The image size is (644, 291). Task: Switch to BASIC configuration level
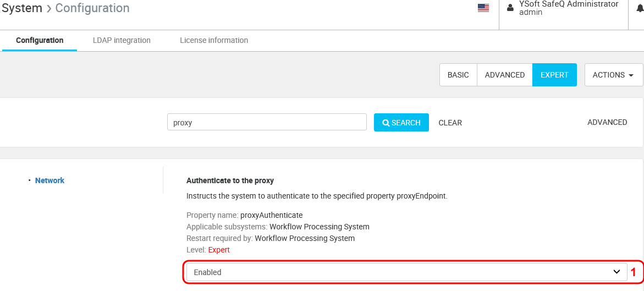coord(458,75)
